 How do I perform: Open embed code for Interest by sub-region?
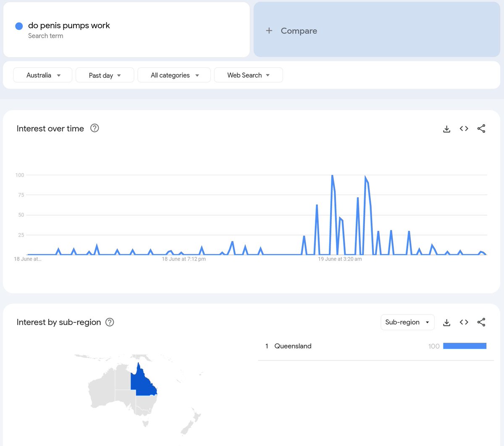pyautogui.click(x=464, y=322)
